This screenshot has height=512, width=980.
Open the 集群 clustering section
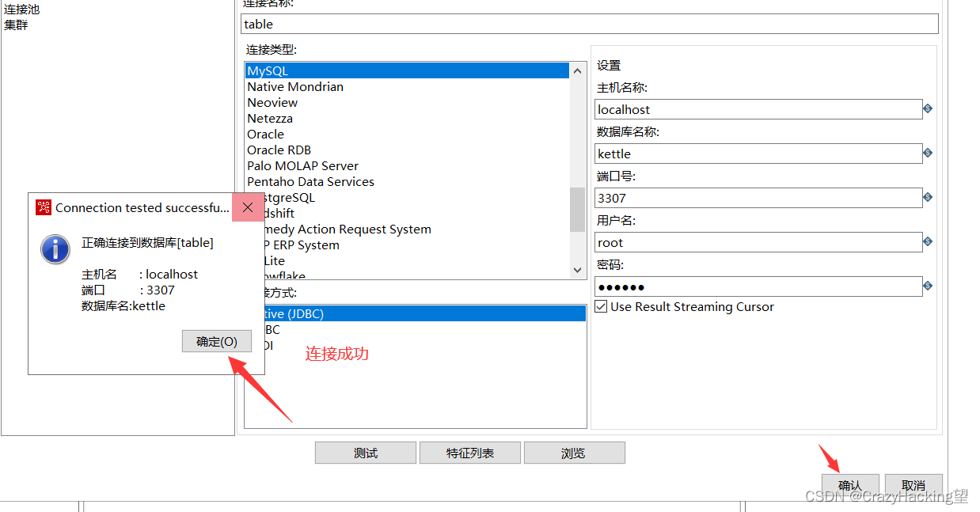click(16, 25)
